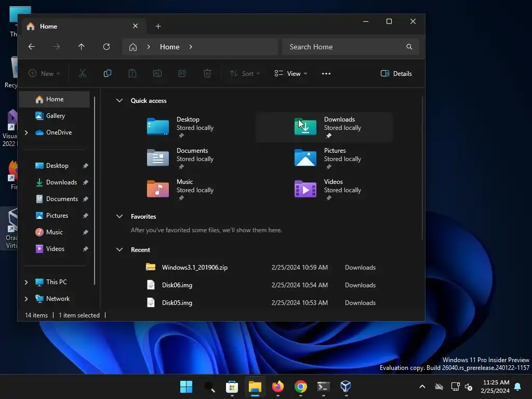Add a new tab with plus button
The image size is (532, 399).
[x=158, y=26]
